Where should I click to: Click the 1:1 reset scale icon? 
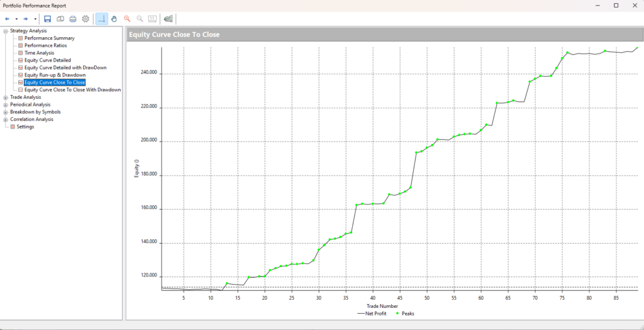pos(152,19)
